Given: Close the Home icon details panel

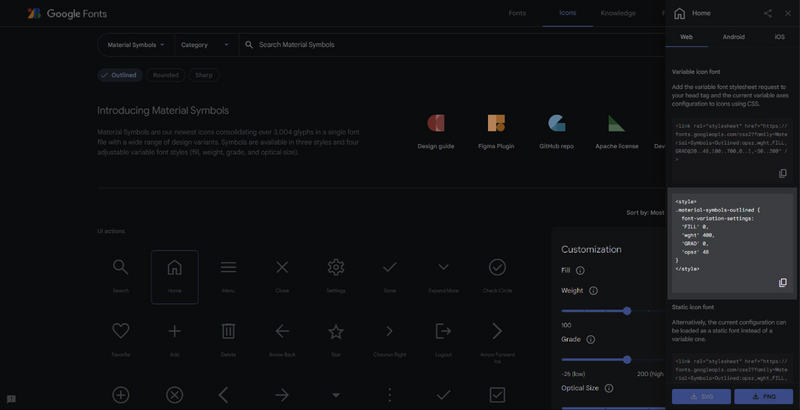Looking at the screenshot, I should click(x=788, y=13).
